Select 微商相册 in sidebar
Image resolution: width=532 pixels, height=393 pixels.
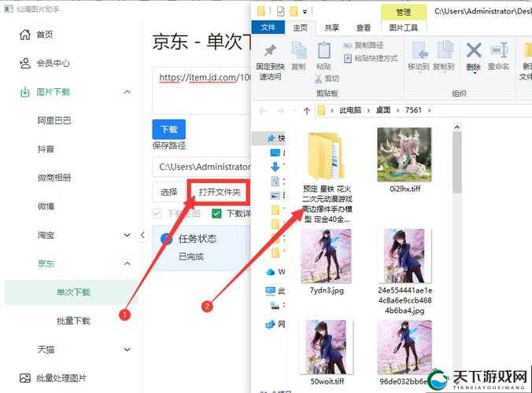point(54,178)
